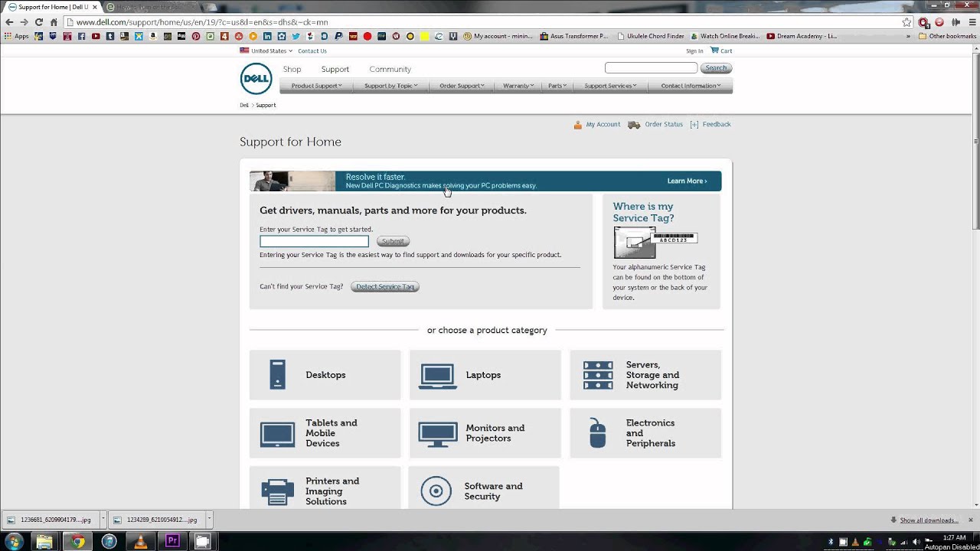Select the Electronics mouse icon

tap(597, 433)
